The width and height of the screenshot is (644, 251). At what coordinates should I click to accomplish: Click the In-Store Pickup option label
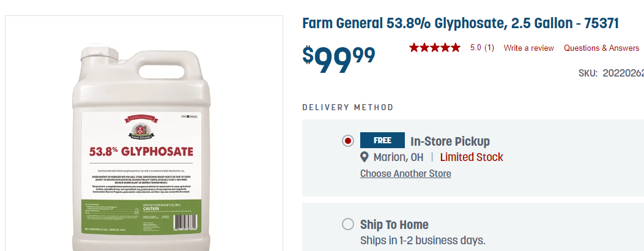450,141
